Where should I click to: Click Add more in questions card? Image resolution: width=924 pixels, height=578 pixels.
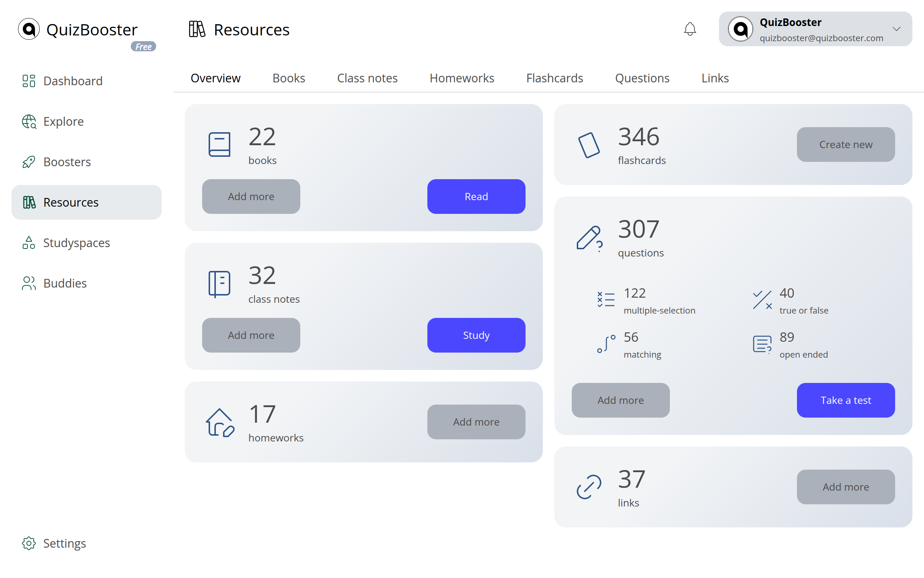click(620, 400)
